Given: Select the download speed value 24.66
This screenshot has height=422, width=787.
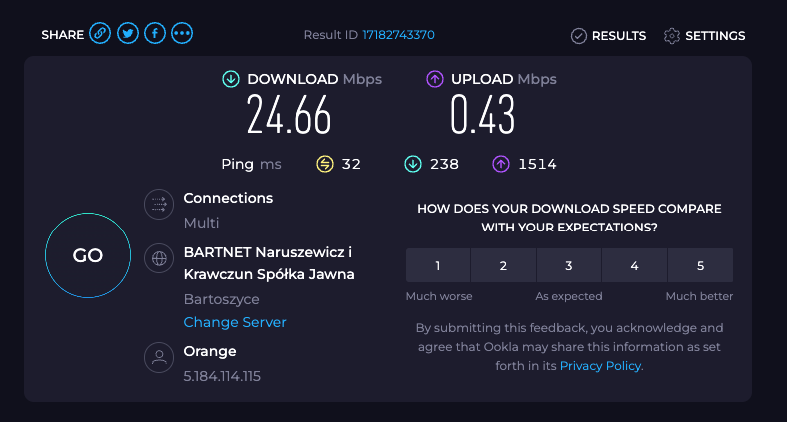Looking at the screenshot, I should [x=289, y=115].
